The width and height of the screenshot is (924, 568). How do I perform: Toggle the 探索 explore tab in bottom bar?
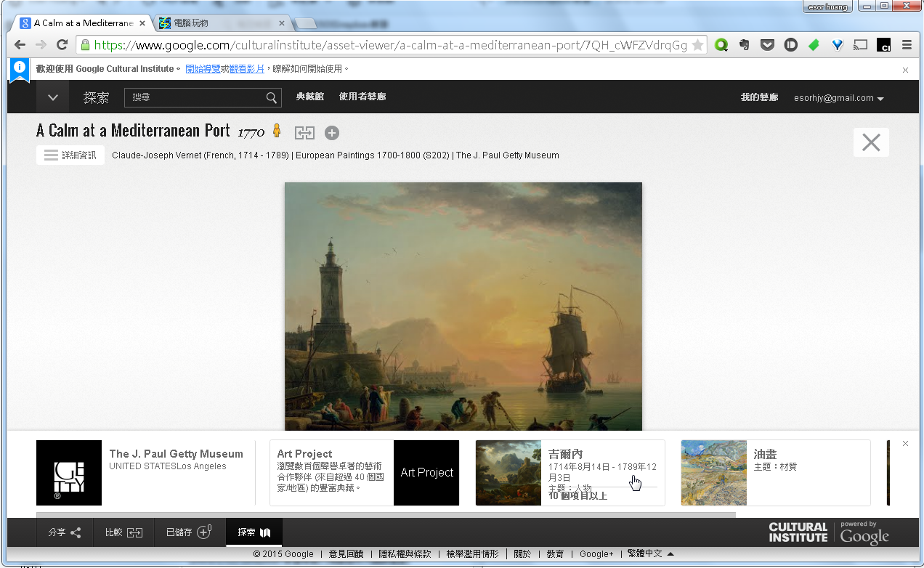coord(254,532)
